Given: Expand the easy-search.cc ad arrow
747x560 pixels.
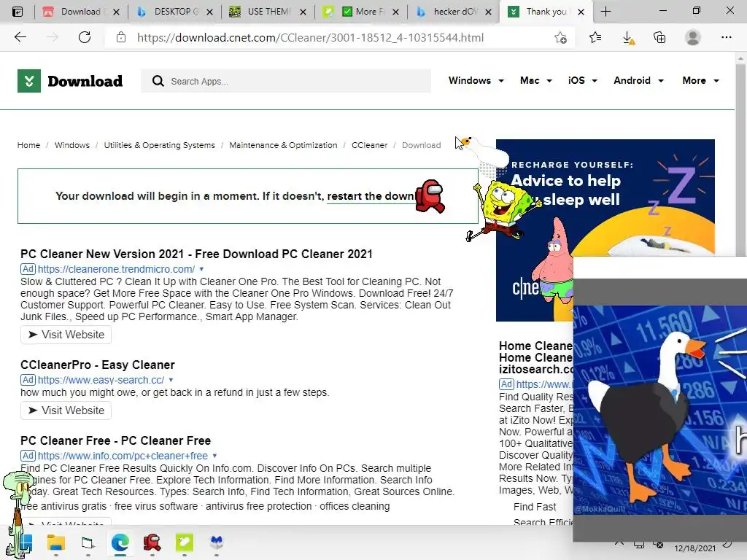Looking at the screenshot, I should [171, 380].
